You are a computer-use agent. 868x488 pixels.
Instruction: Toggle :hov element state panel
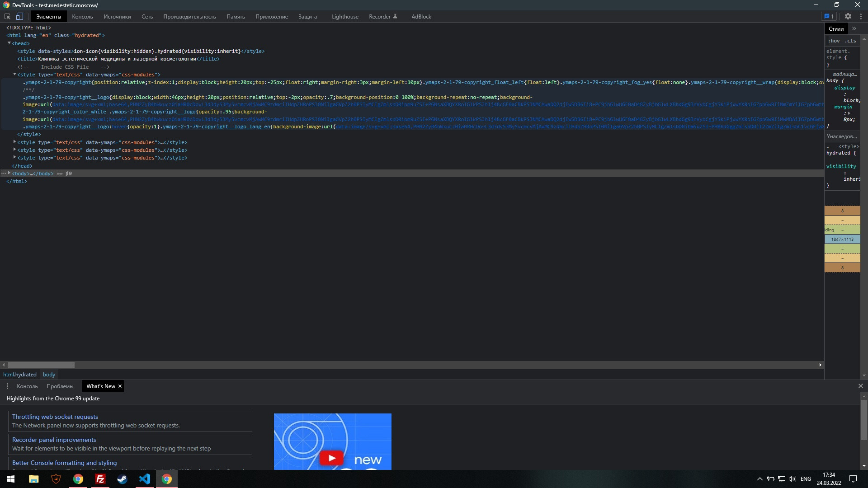click(834, 41)
